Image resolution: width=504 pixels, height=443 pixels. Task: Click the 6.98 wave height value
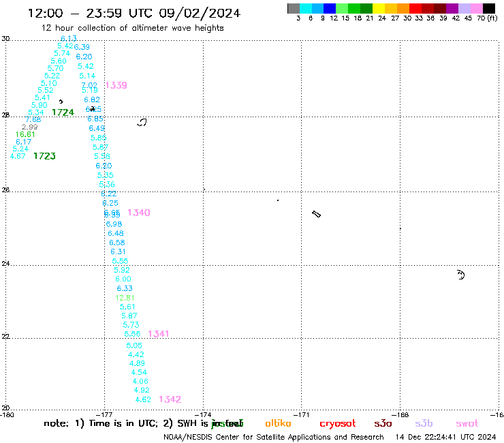(x=114, y=224)
